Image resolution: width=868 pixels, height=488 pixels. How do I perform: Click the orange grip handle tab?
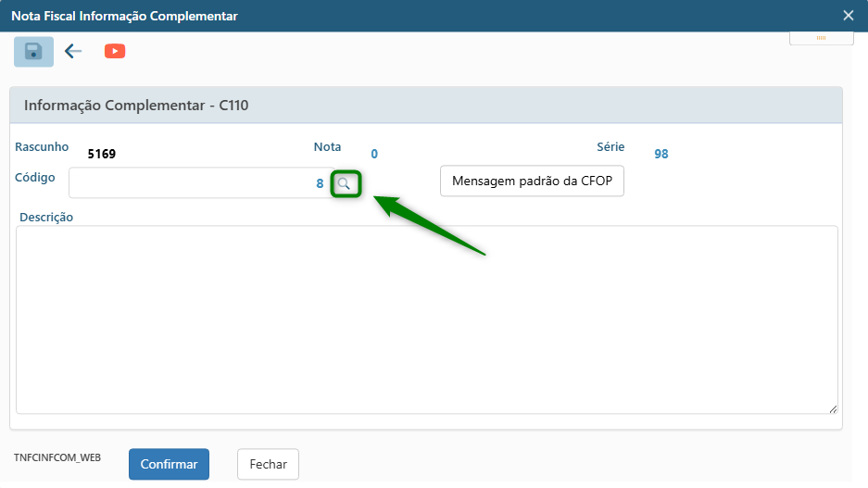(821, 38)
